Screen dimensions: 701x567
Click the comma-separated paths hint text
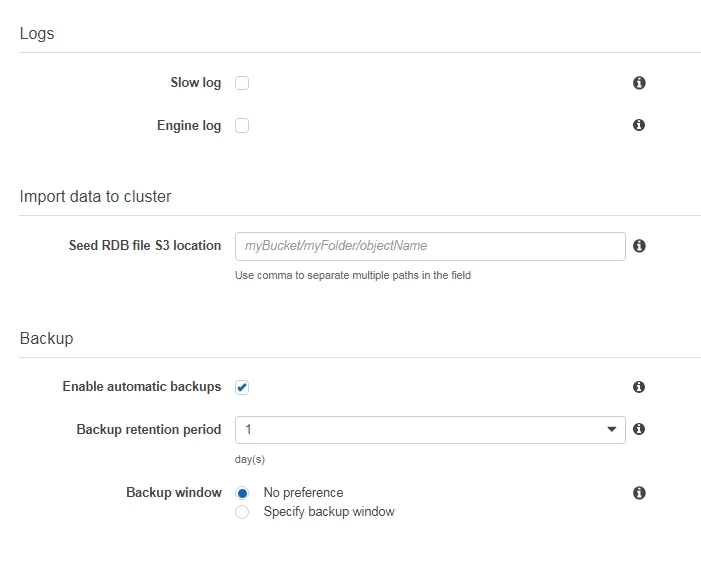tap(352, 275)
